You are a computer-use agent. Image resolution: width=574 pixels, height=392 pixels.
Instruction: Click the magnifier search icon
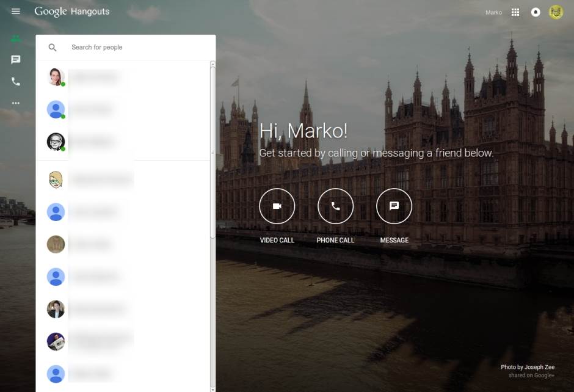coord(53,48)
